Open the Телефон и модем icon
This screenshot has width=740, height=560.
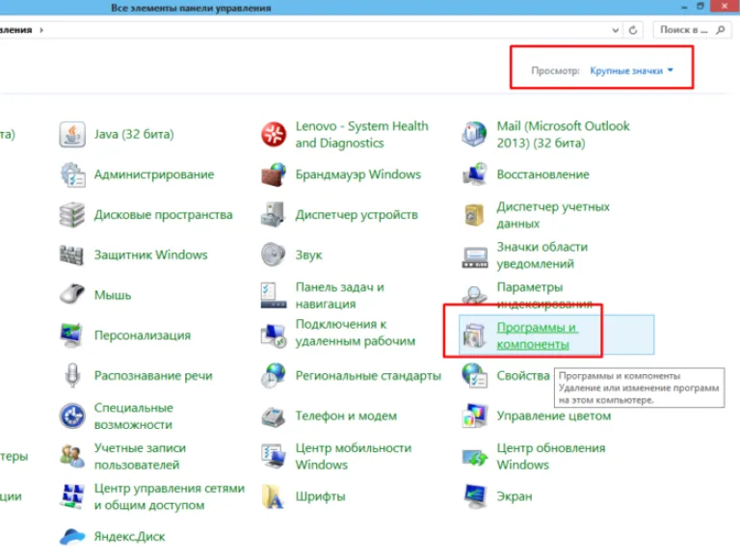click(274, 416)
